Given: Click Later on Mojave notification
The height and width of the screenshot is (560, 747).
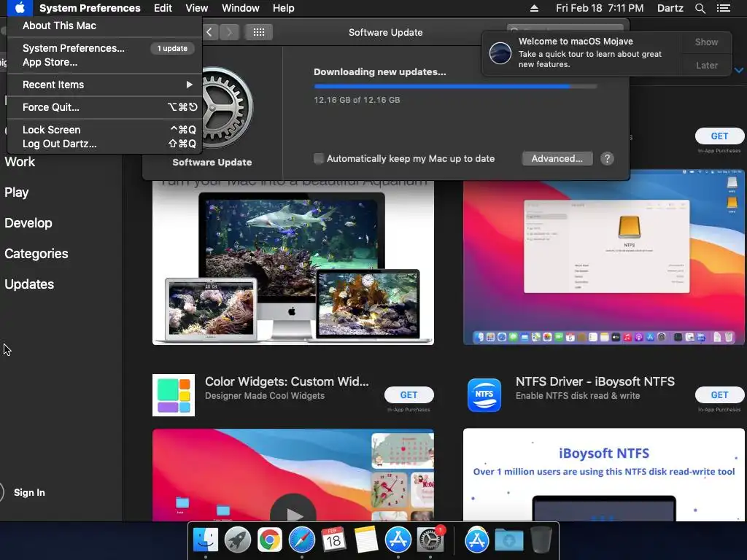Looking at the screenshot, I should pyautogui.click(x=706, y=65).
